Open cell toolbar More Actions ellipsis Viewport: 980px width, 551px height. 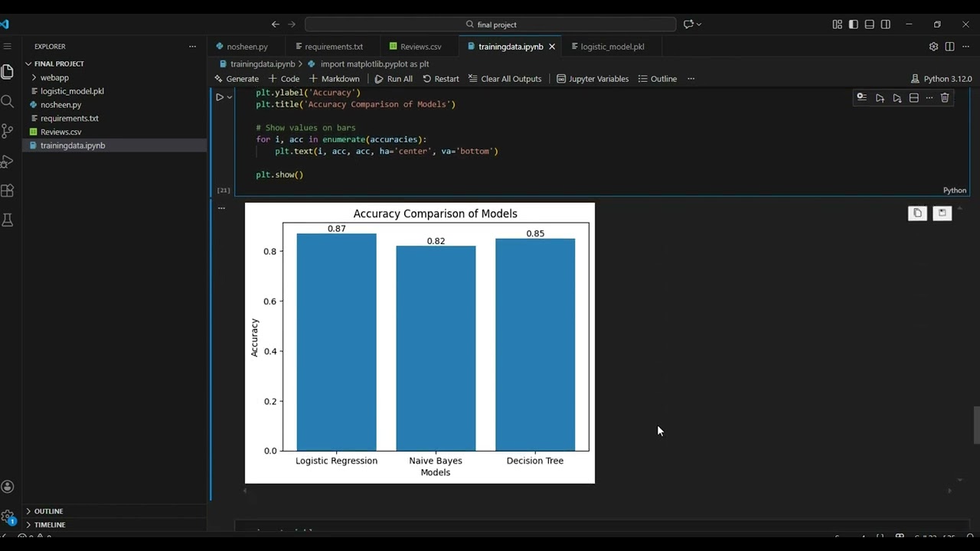tap(929, 98)
